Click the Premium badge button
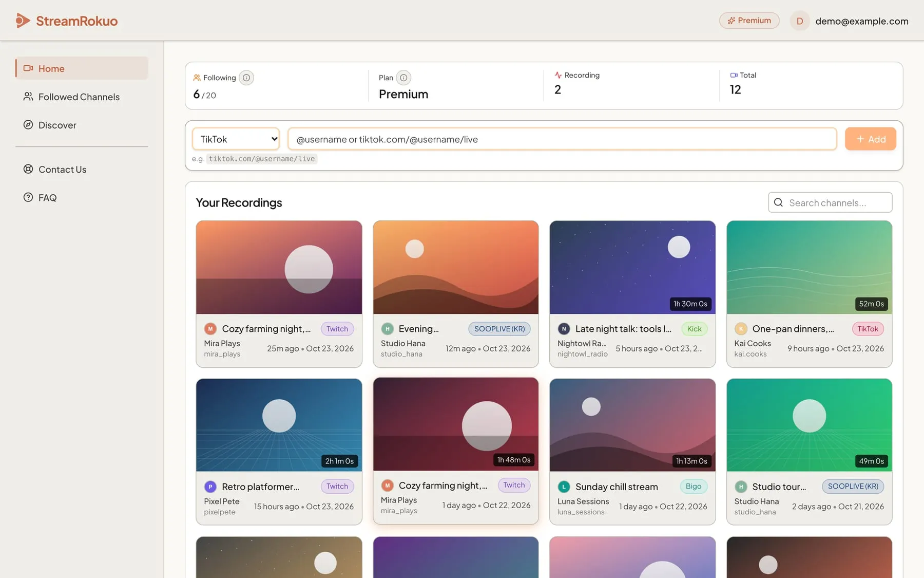This screenshot has height=578, width=924. click(x=749, y=21)
